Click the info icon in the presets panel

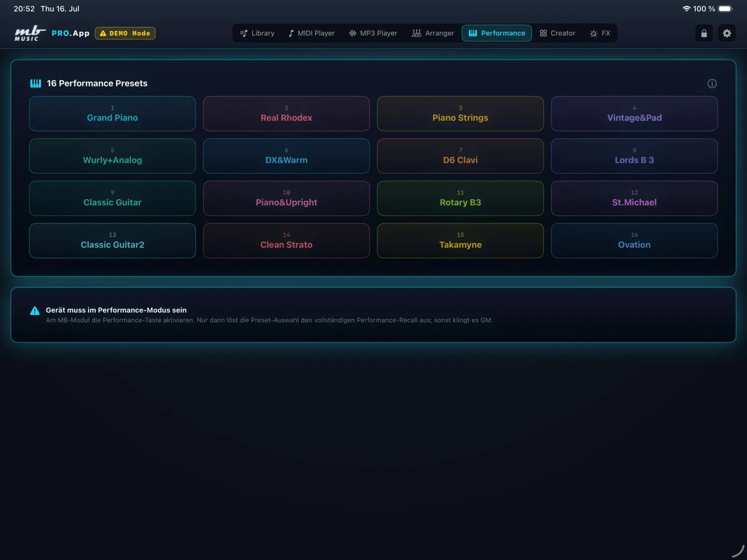712,84
